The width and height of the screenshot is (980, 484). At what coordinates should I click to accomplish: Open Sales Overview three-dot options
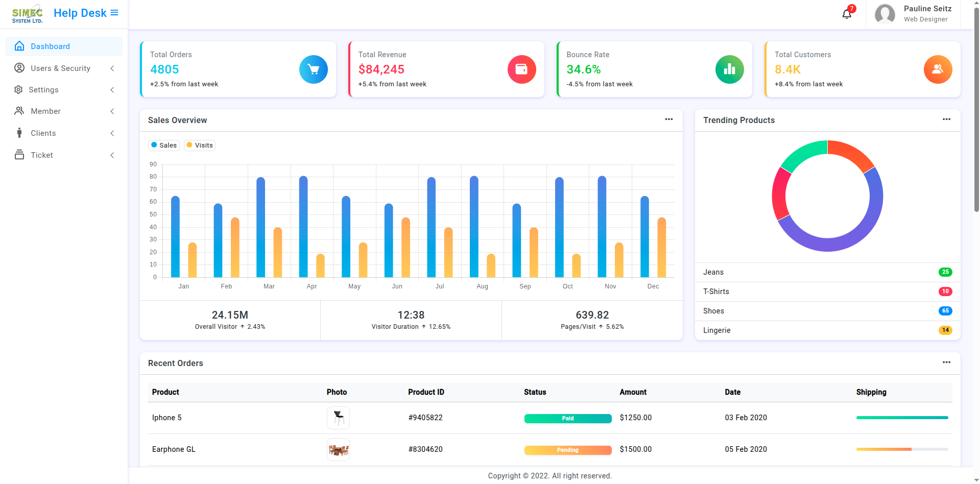(669, 119)
